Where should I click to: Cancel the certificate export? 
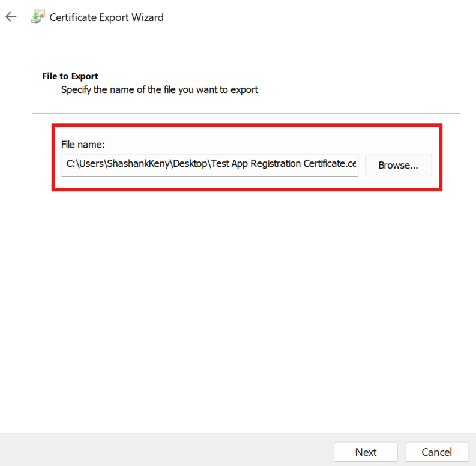point(437,452)
